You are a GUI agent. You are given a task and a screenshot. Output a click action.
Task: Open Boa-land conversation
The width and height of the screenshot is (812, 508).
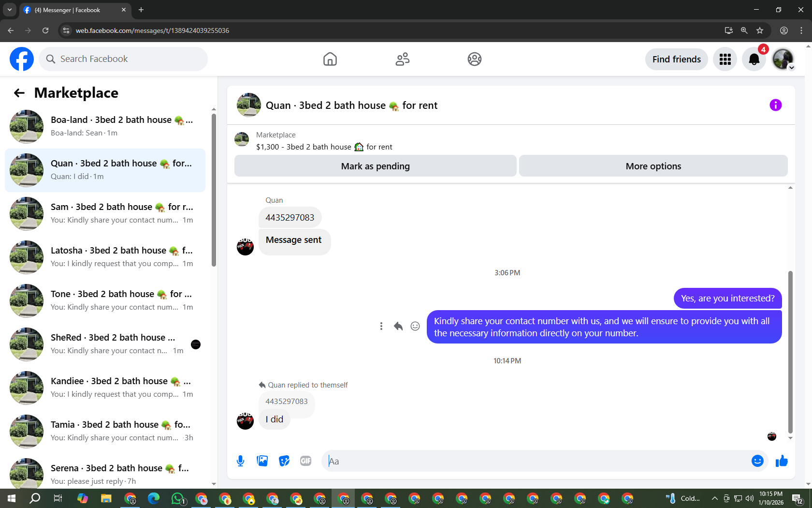click(105, 127)
